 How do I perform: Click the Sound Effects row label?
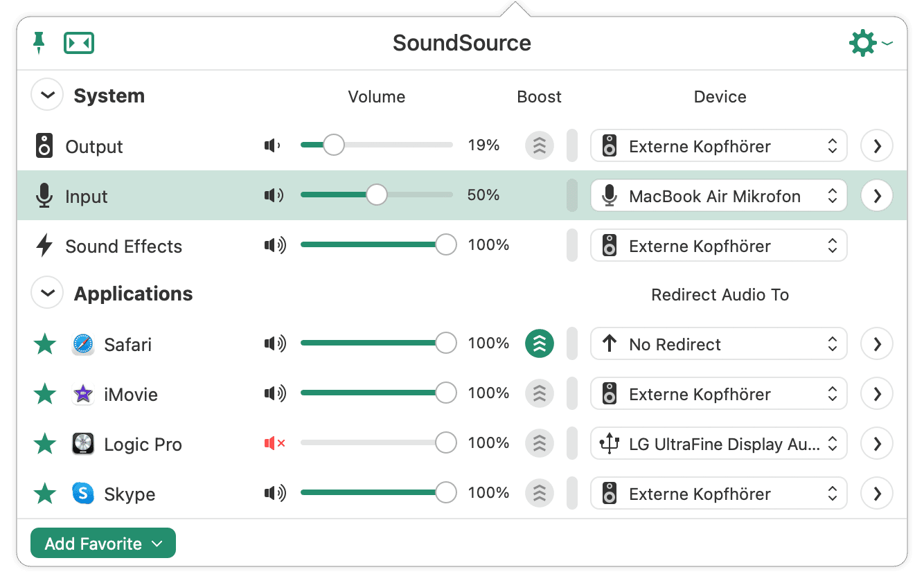pyautogui.click(x=123, y=246)
